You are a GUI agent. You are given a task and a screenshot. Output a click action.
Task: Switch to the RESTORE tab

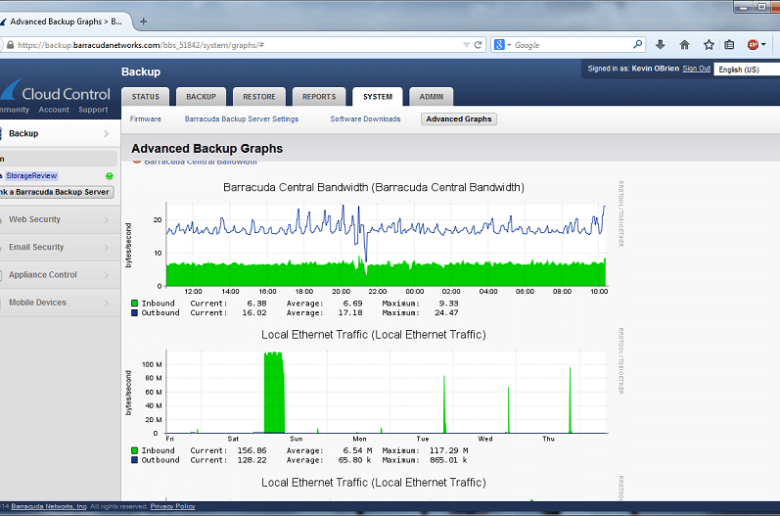pyautogui.click(x=259, y=97)
